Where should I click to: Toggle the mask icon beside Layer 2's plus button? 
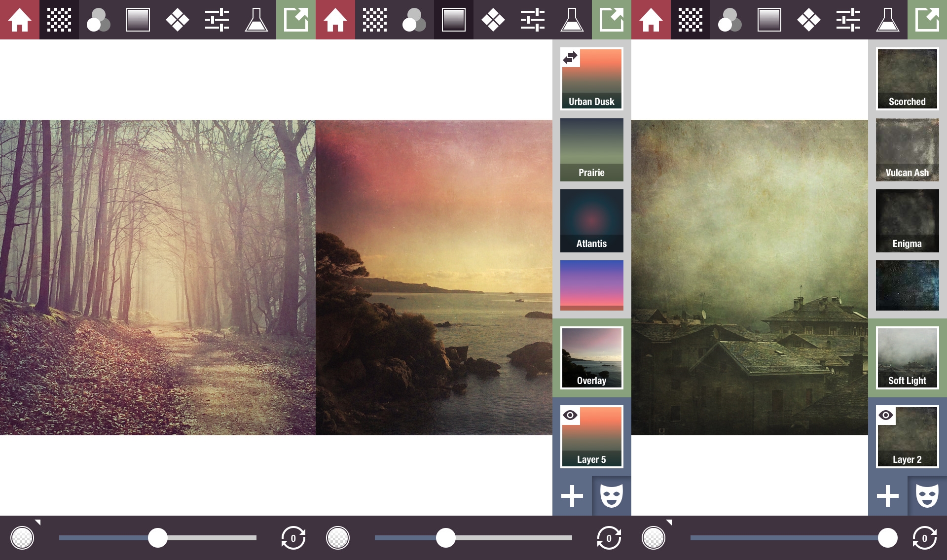coord(927,496)
